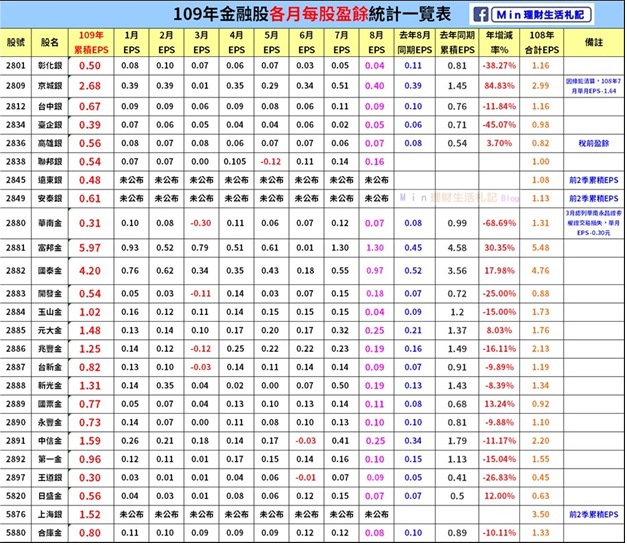Select the 去年同期累積EPS column header
This screenshot has height=545, width=627.
(x=458, y=42)
